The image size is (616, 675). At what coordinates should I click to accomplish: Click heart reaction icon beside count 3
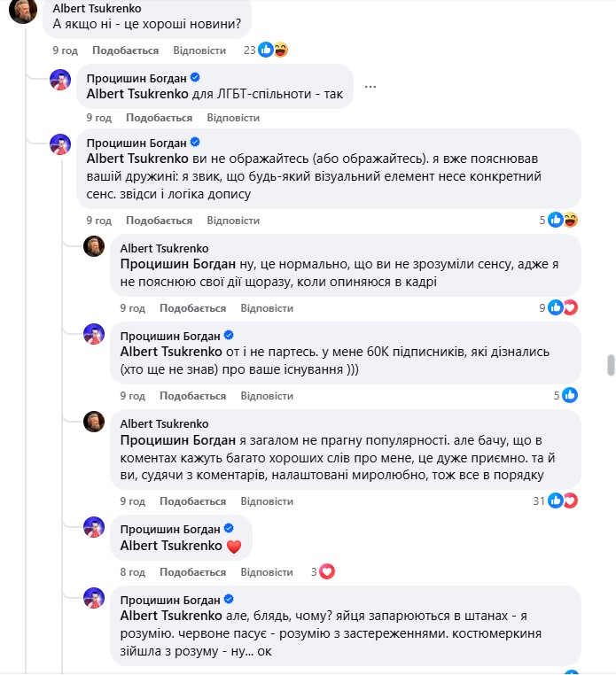(x=326, y=571)
